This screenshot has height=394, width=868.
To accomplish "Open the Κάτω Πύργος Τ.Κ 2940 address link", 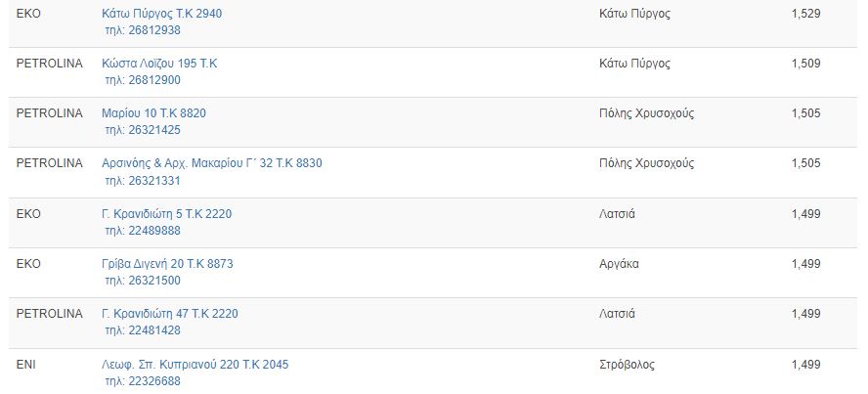I will (x=161, y=14).
